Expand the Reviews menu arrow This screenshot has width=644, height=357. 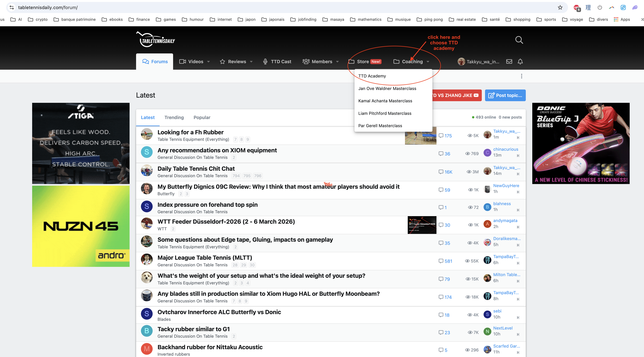click(251, 62)
